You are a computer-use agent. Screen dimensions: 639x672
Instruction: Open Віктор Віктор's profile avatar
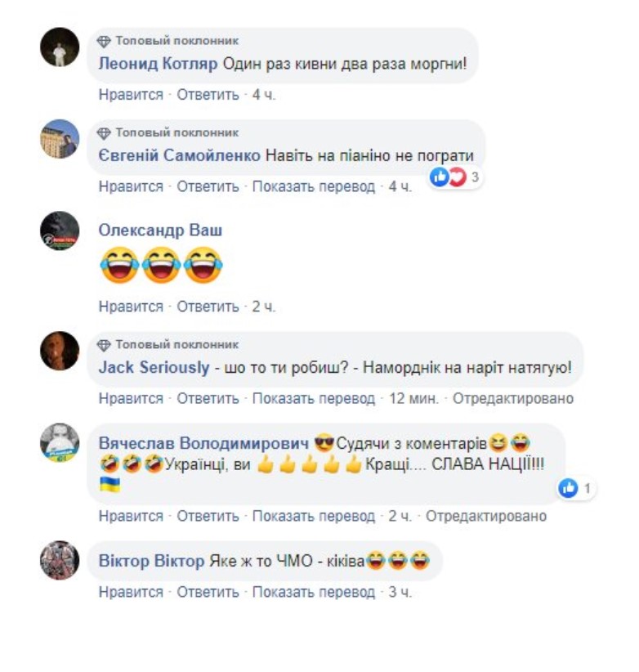coord(60,560)
